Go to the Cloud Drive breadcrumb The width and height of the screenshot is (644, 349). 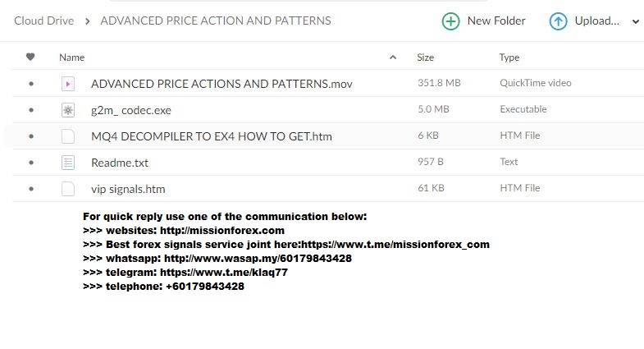[x=44, y=21]
